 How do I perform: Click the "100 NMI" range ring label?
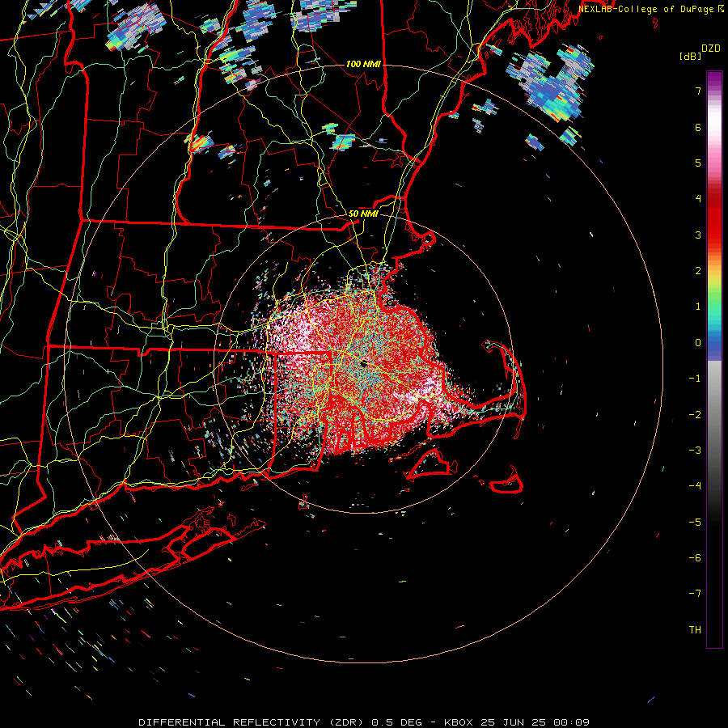[363, 64]
